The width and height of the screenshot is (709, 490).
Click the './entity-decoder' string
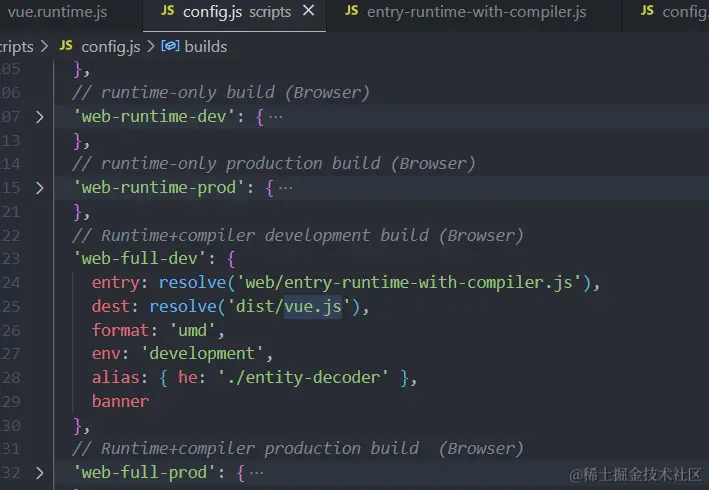click(x=303, y=378)
